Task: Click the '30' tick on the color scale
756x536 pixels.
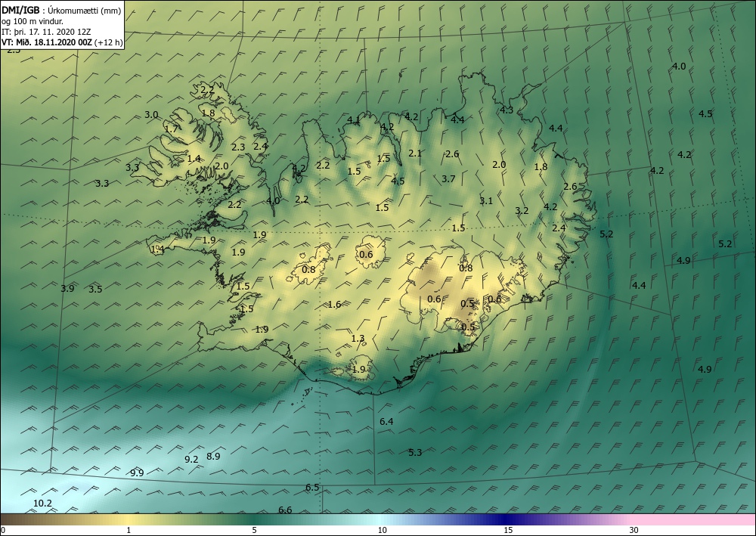Action: (x=634, y=530)
